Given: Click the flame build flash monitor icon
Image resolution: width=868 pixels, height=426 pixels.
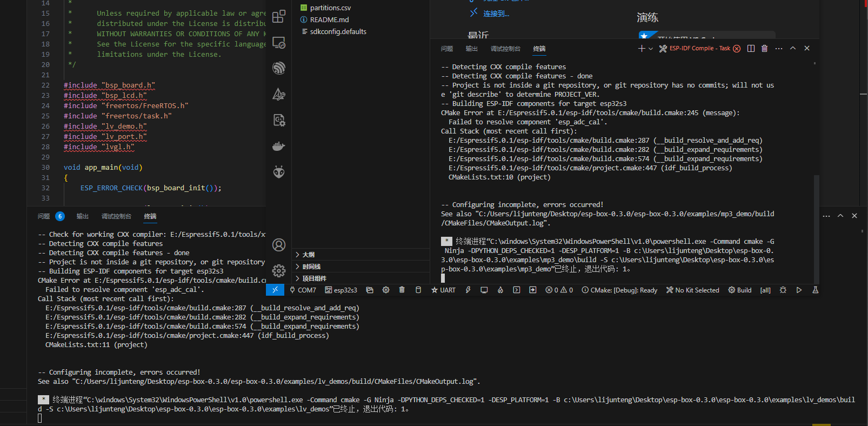Looking at the screenshot, I should tap(500, 290).
